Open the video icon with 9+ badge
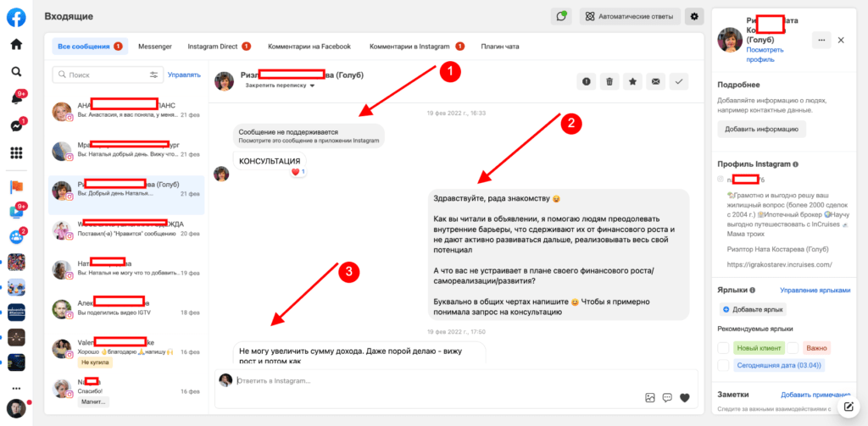Image resolution: width=868 pixels, height=426 pixels. pyautogui.click(x=16, y=213)
